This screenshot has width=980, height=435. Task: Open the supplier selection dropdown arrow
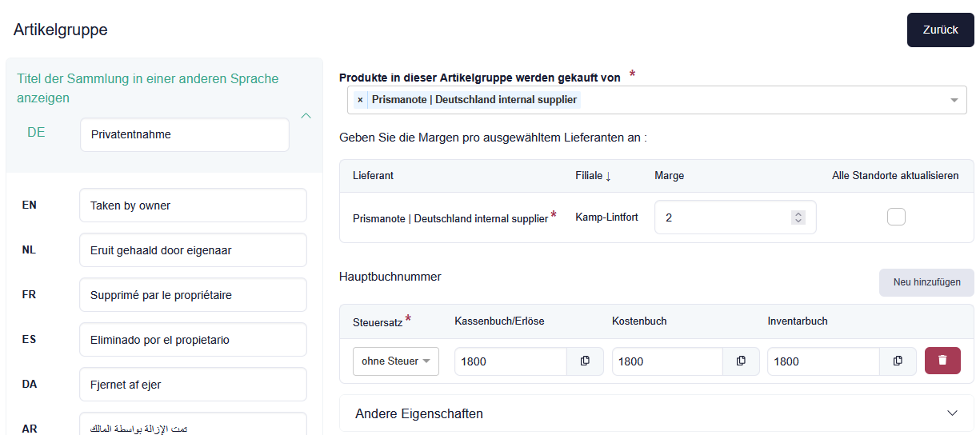click(954, 101)
